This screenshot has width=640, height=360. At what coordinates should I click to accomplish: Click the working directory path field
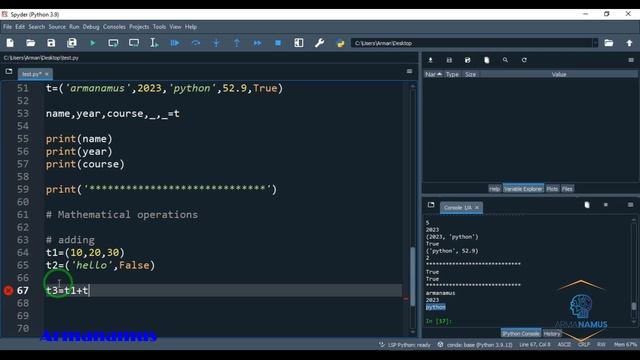point(471,43)
